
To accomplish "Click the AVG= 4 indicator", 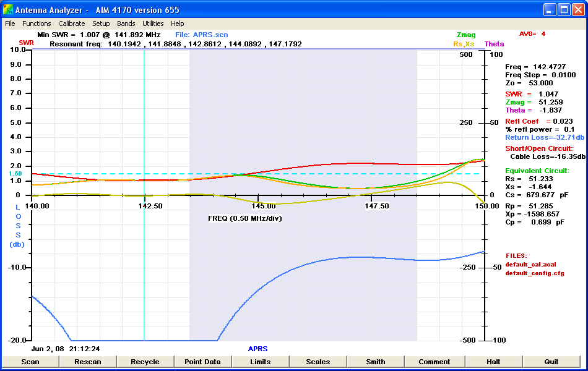I will [x=532, y=34].
